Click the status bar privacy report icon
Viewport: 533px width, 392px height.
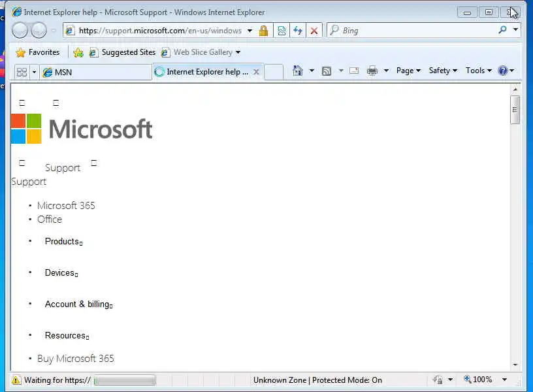[x=438, y=380]
